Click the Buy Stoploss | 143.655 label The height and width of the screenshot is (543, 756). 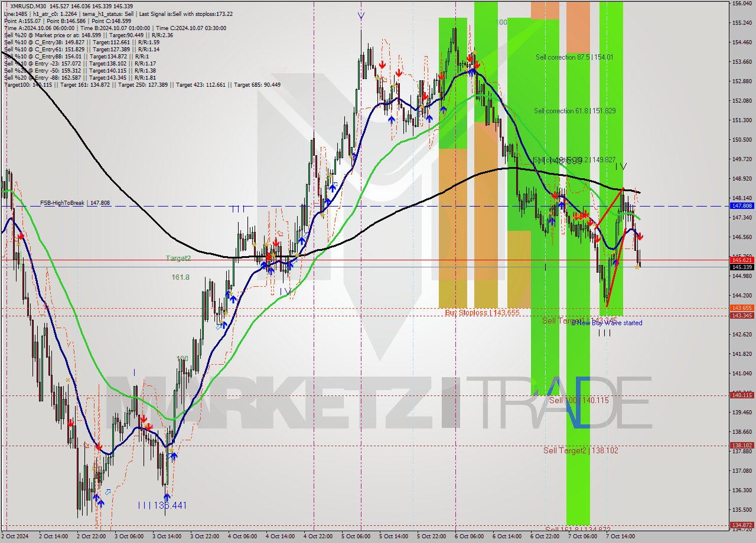483,313
